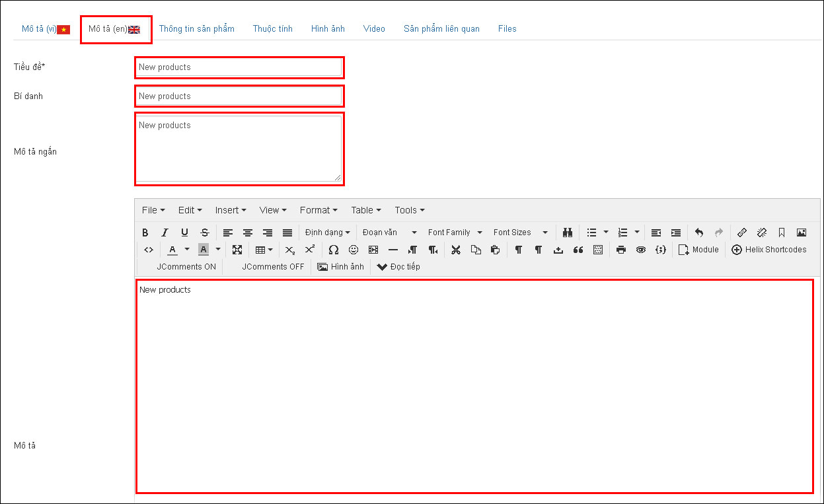Open the Font Sizes dropdown
The width and height of the screenshot is (824, 504).
click(521, 233)
